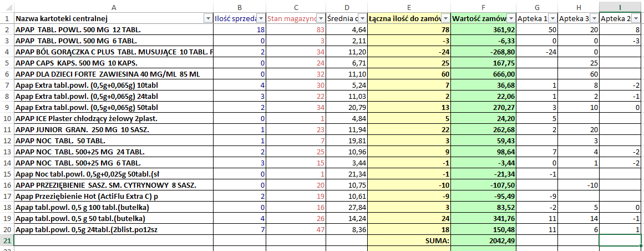Image resolution: width=644 pixels, height=251 pixels.
Task: Expand the Wartość zamów filter dropdown
Action: coord(511,19)
